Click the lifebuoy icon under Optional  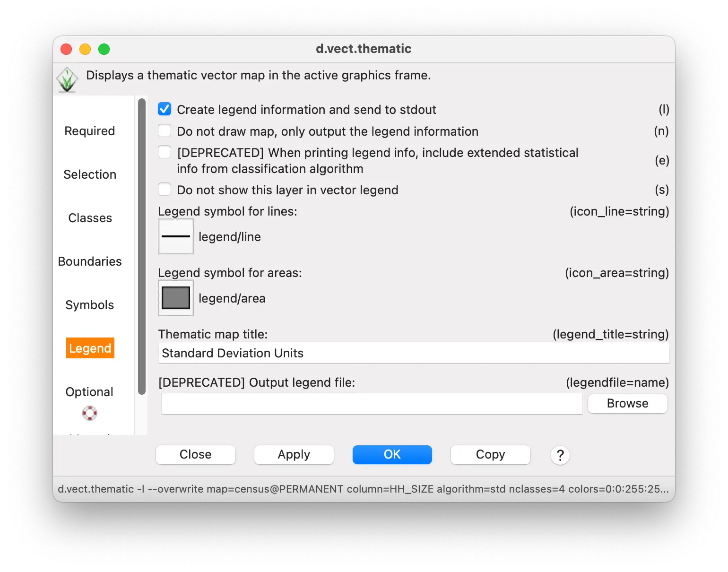point(89,413)
